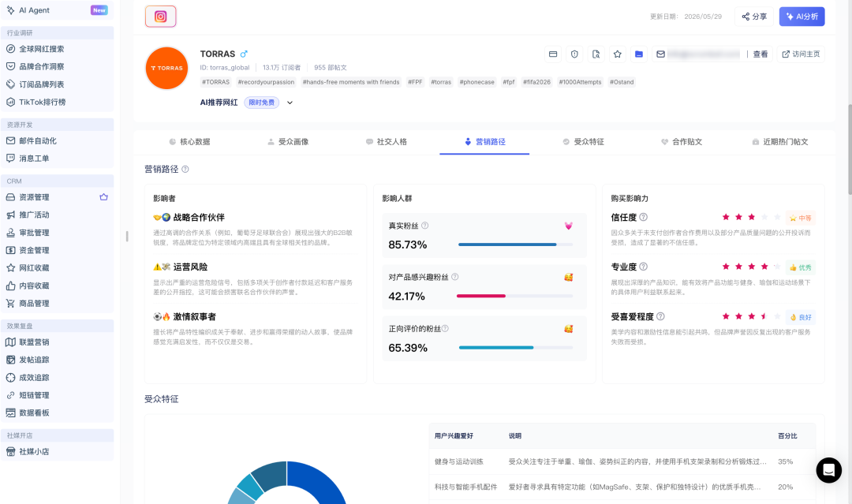Click the card icon in profile toolbar
852x504 pixels.
click(553, 54)
